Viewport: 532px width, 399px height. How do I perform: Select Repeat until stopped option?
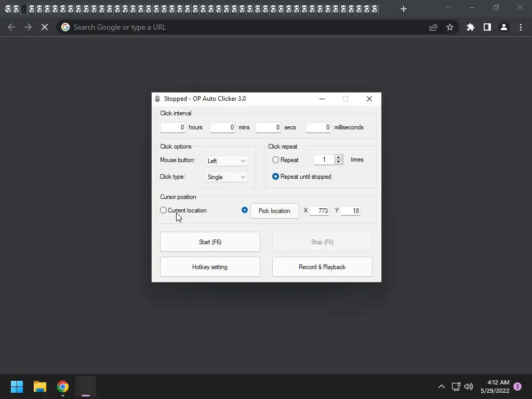point(275,177)
